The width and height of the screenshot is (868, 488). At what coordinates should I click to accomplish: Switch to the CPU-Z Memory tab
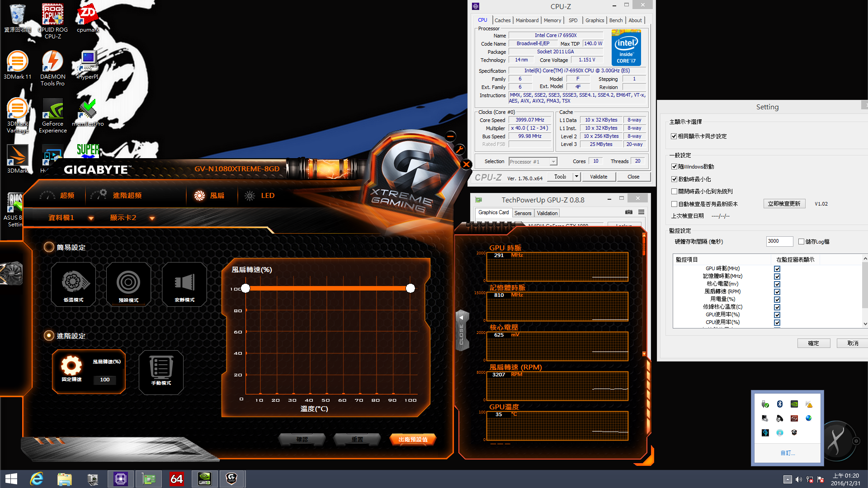point(552,20)
